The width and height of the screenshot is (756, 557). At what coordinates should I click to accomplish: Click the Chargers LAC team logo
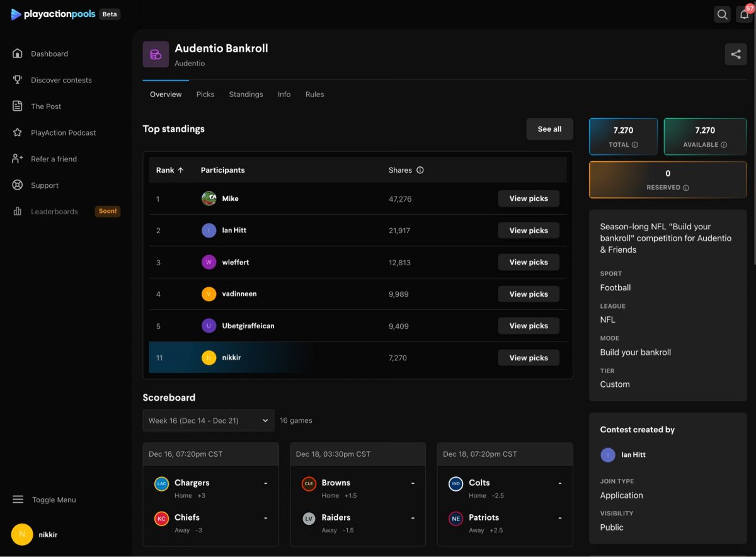coord(162,484)
